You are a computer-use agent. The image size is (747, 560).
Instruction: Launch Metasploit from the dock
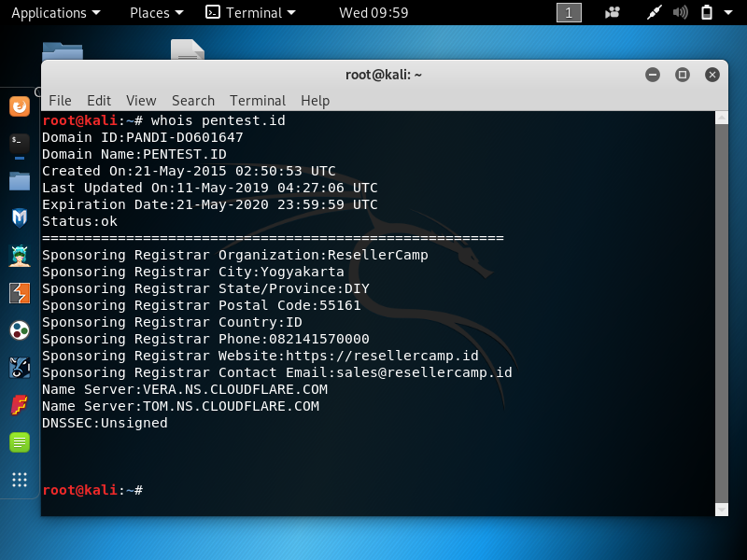click(x=20, y=217)
